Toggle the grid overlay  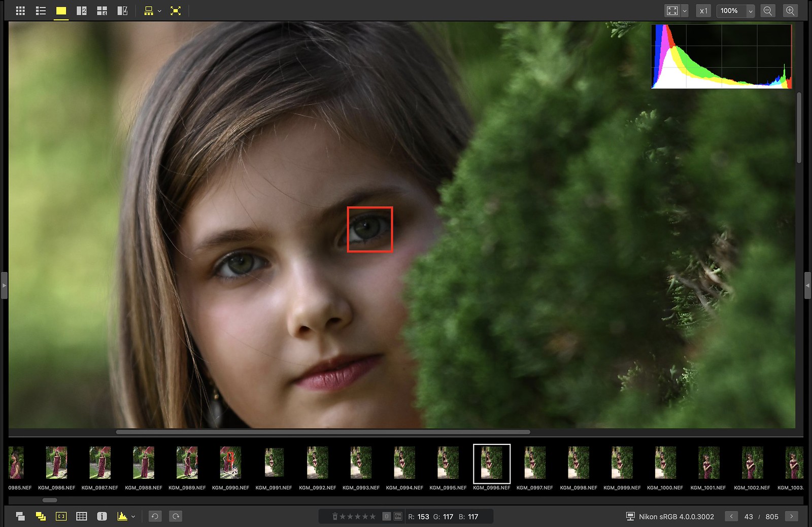(x=82, y=516)
